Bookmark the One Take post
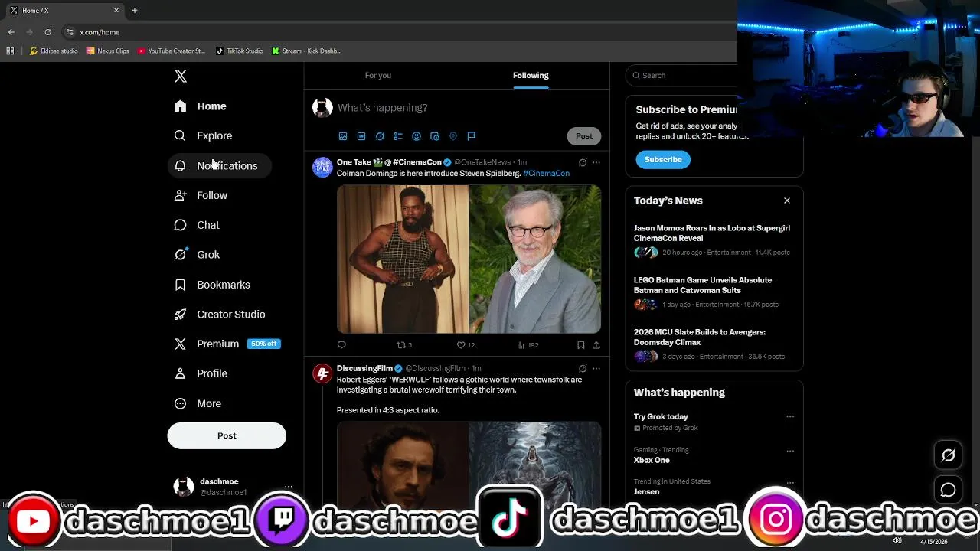The image size is (980, 551). point(581,345)
